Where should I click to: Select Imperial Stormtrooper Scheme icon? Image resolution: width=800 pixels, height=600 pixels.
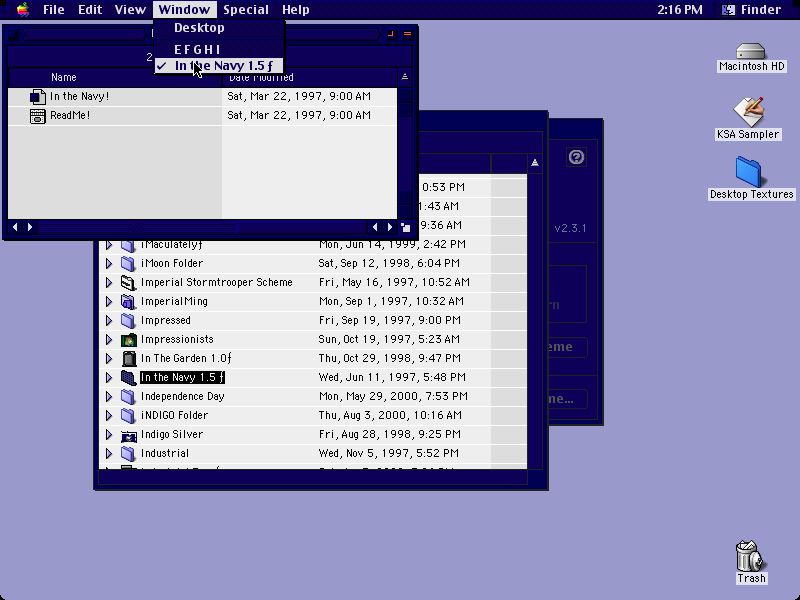point(129,283)
